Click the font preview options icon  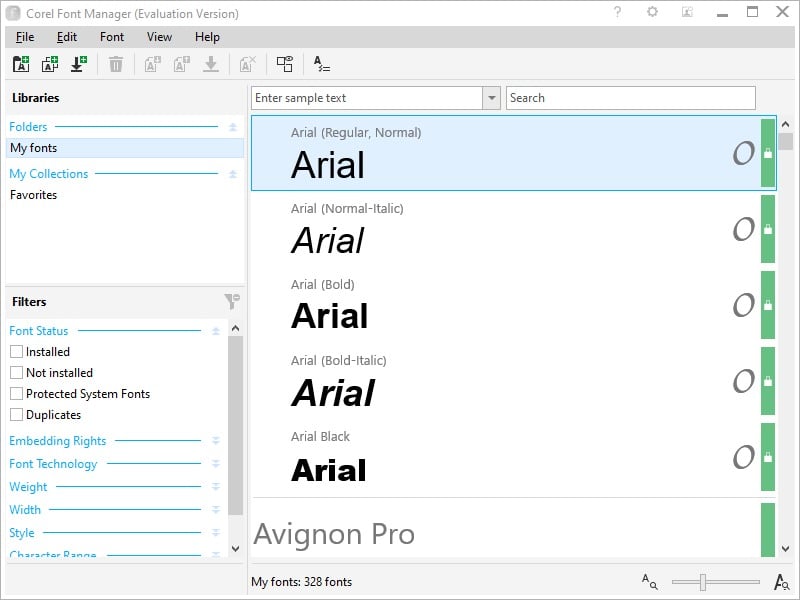click(321, 64)
